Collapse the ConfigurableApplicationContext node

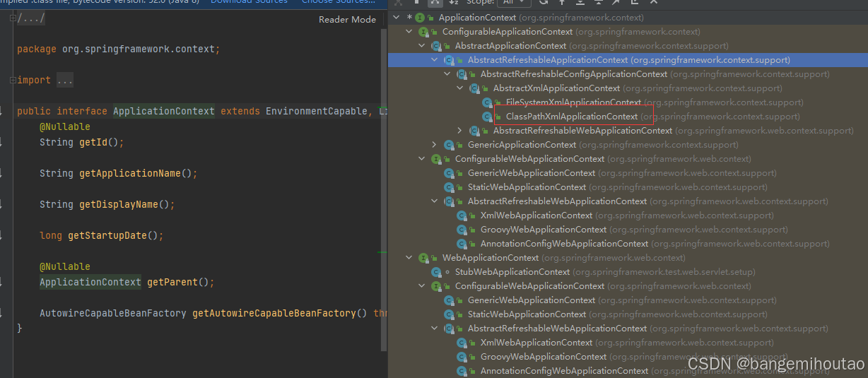pyautogui.click(x=409, y=32)
